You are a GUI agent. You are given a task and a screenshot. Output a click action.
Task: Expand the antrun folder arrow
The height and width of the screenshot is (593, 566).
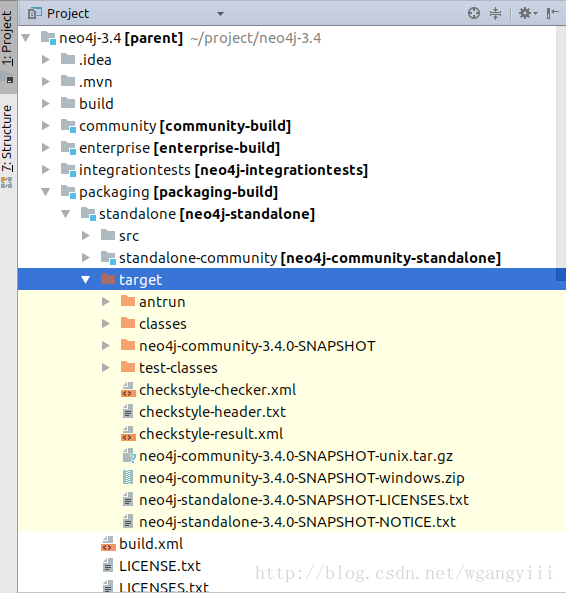pyautogui.click(x=106, y=301)
